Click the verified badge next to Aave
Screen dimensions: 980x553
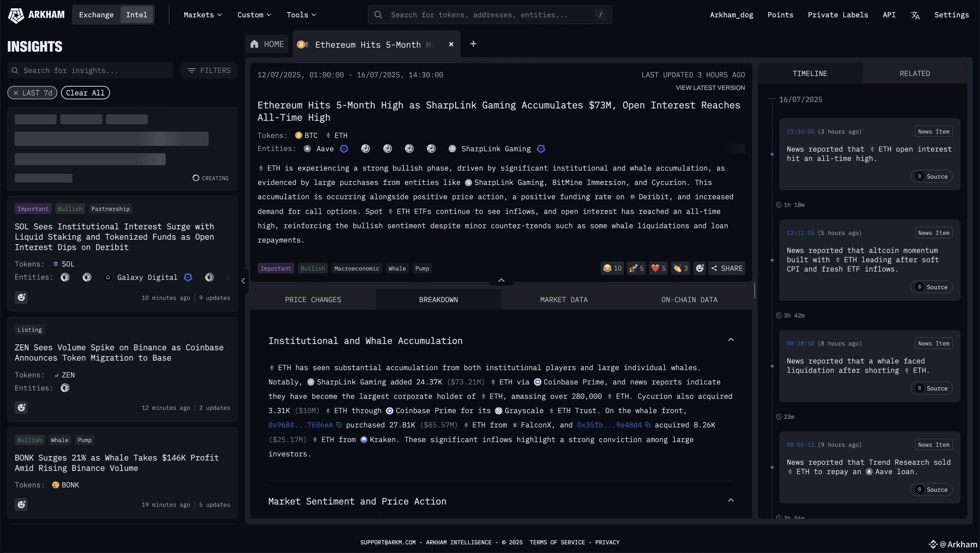(x=344, y=149)
